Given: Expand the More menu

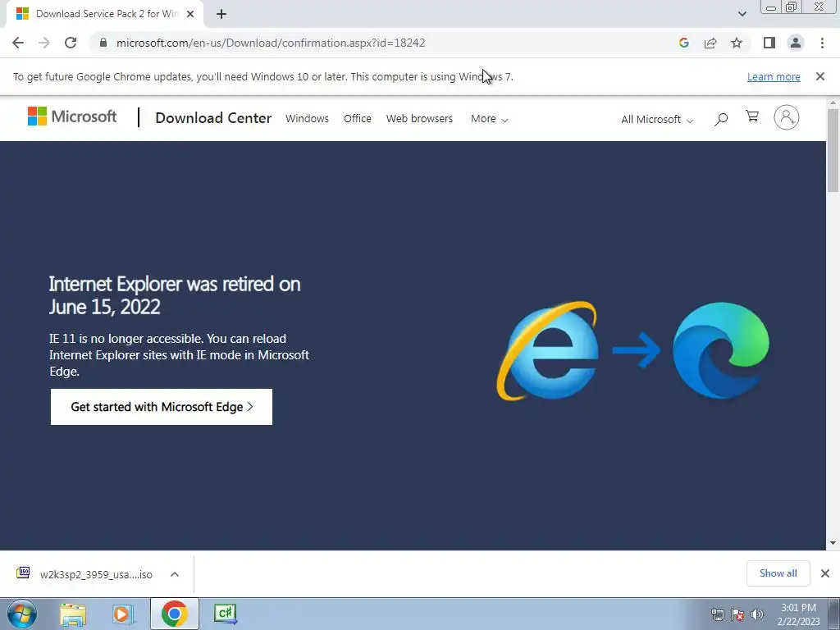Looking at the screenshot, I should coord(489,119).
